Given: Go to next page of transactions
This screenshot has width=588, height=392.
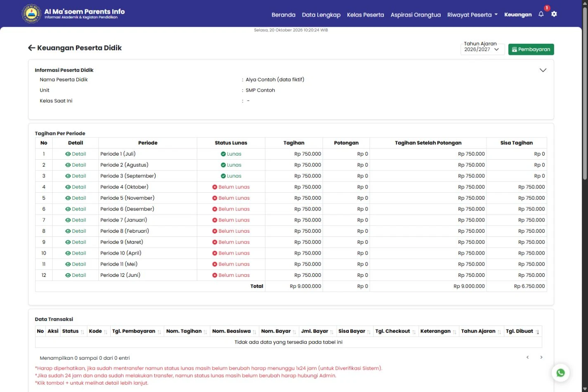Looking at the screenshot, I should pyautogui.click(x=541, y=357).
